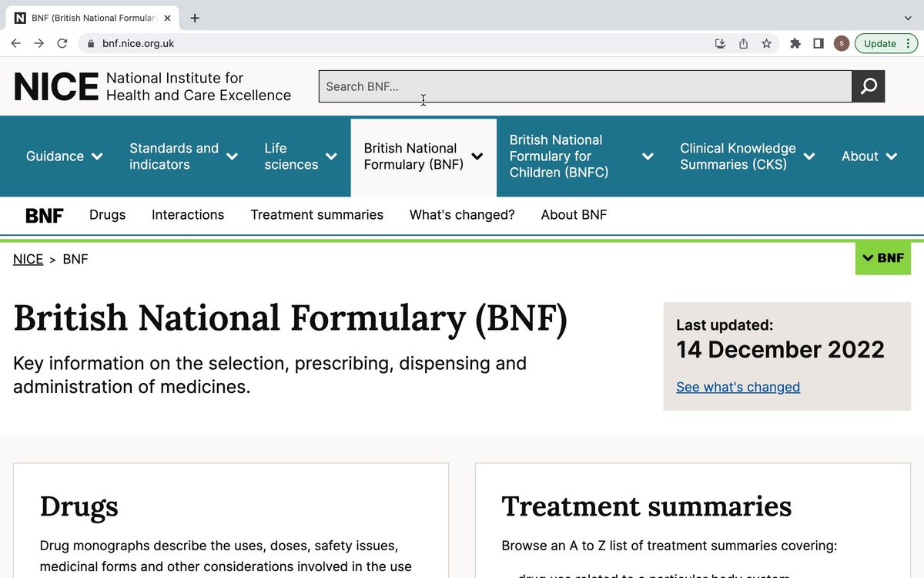The height and width of the screenshot is (578, 924).
Task: Open the browser extensions puzzle icon
Action: click(795, 44)
